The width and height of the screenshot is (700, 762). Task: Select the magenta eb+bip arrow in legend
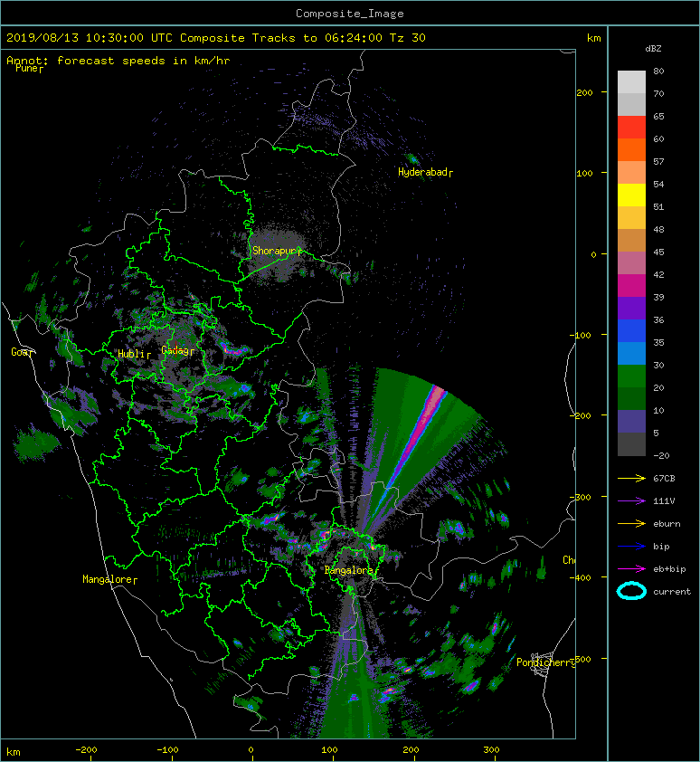coord(631,569)
